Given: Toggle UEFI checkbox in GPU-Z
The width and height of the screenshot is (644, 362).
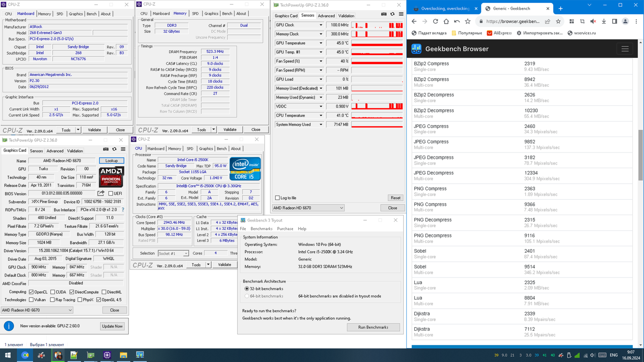Looking at the screenshot, I should click(x=111, y=193).
